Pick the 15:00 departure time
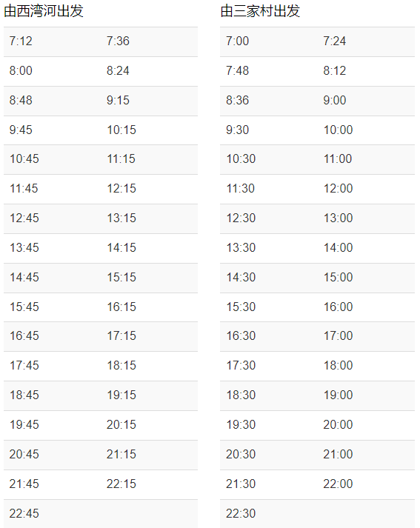Viewport: 420px width, 528px height. pyautogui.click(x=339, y=278)
